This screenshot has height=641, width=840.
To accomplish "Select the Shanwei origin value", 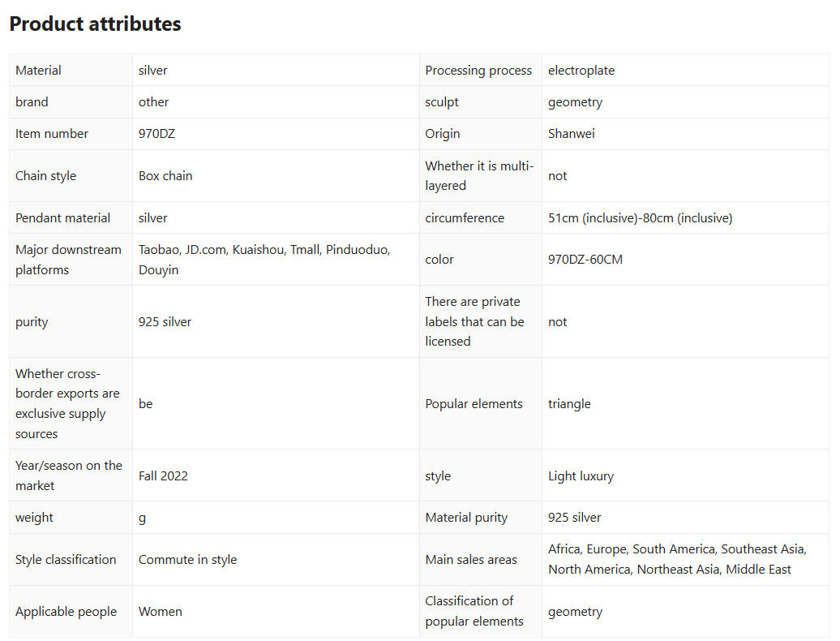I will pos(571,134).
